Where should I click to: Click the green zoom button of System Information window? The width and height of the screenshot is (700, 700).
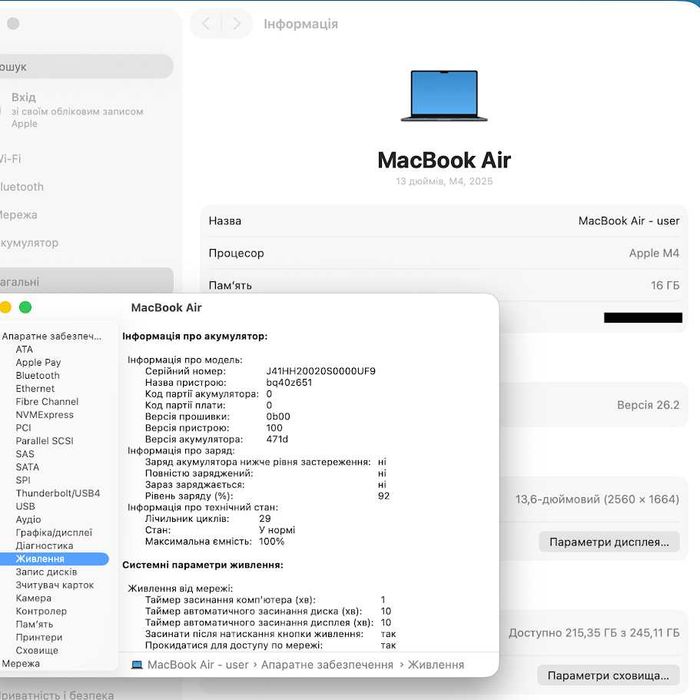click(x=25, y=307)
